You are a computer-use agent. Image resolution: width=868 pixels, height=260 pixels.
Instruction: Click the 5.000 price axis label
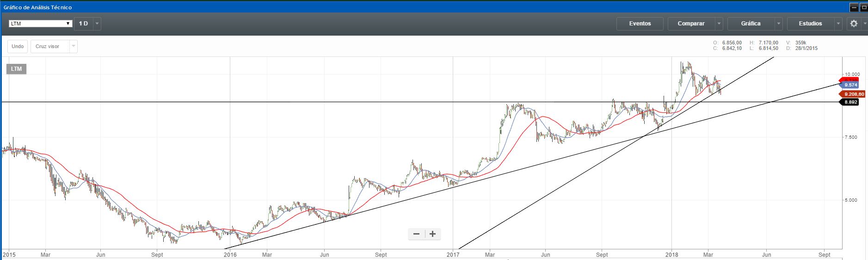(851, 200)
